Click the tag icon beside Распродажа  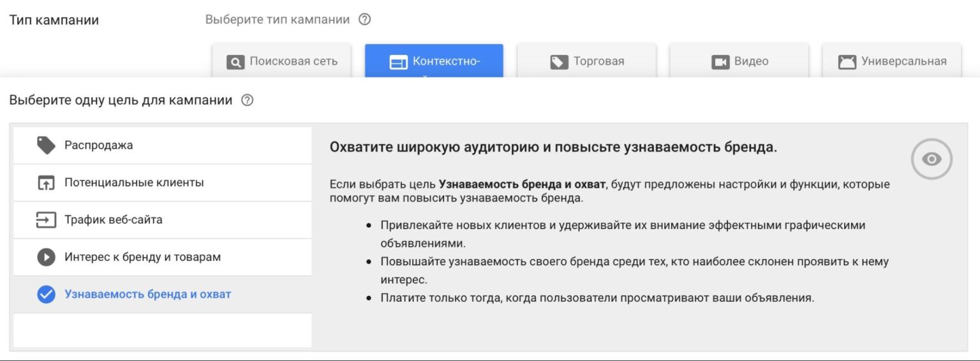(46, 145)
